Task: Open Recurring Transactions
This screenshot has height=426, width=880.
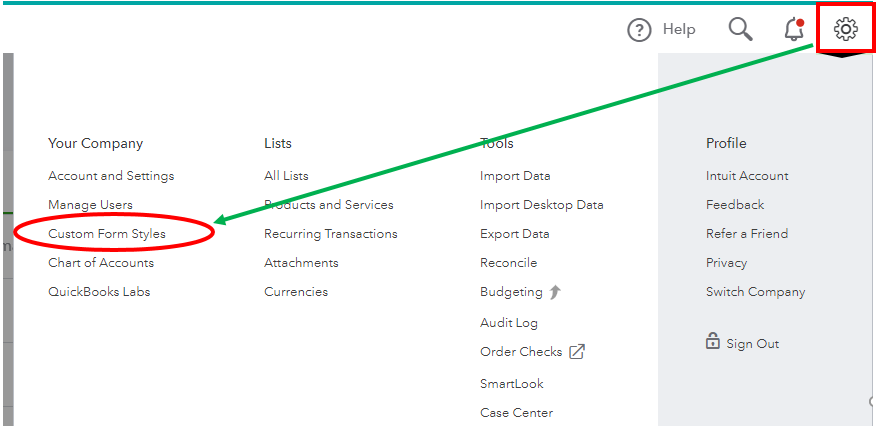Action: pyautogui.click(x=331, y=233)
